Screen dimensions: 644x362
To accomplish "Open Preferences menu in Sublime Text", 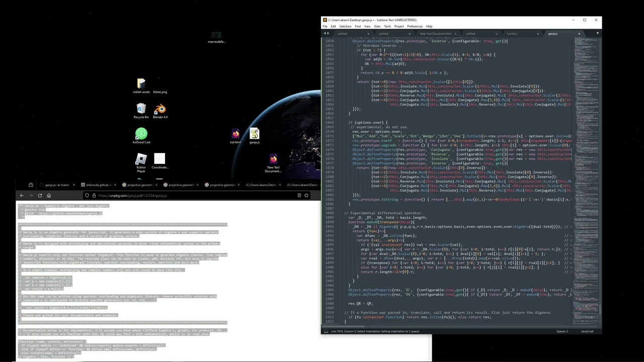I will [415, 26].
